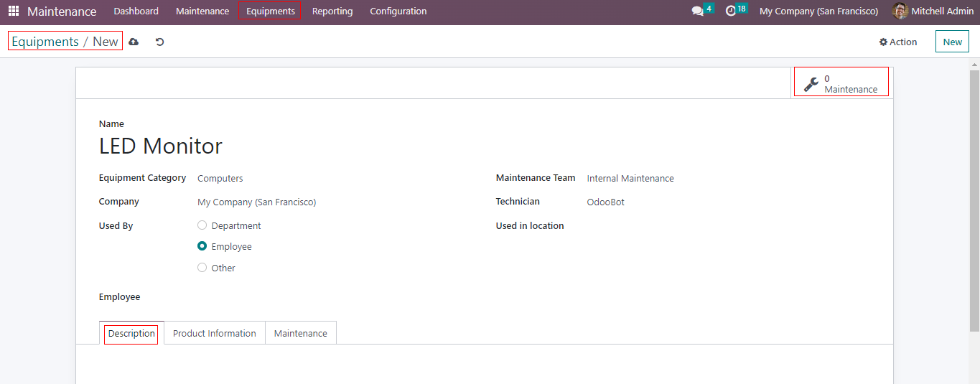The image size is (980, 384).
Task: Click Mitchell Admin avatar picture
Action: tap(900, 11)
